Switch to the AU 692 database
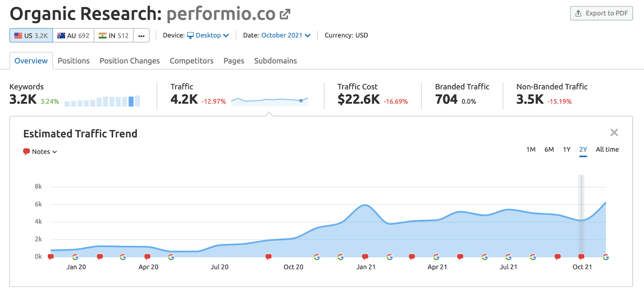This screenshot has width=644, height=293. coord(73,35)
